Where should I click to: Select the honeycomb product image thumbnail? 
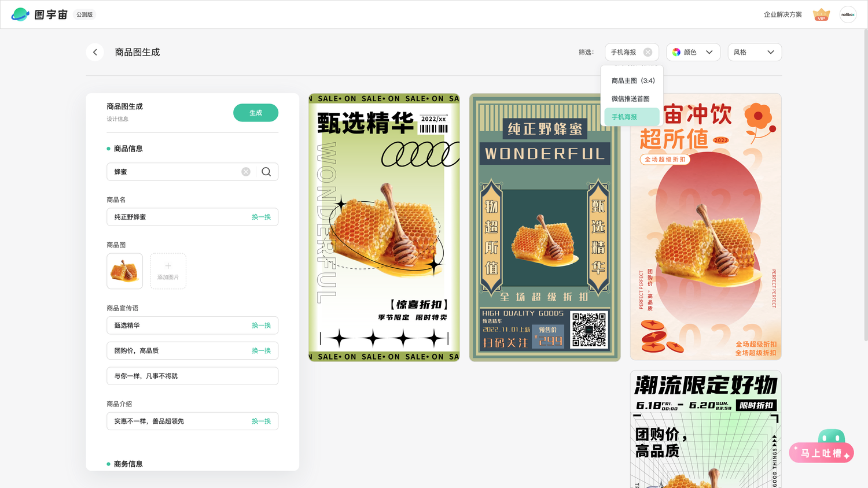[124, 271]
